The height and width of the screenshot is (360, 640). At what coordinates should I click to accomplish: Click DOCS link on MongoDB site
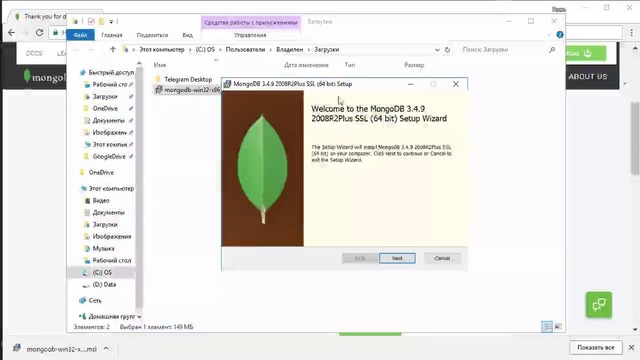point(34,53)
